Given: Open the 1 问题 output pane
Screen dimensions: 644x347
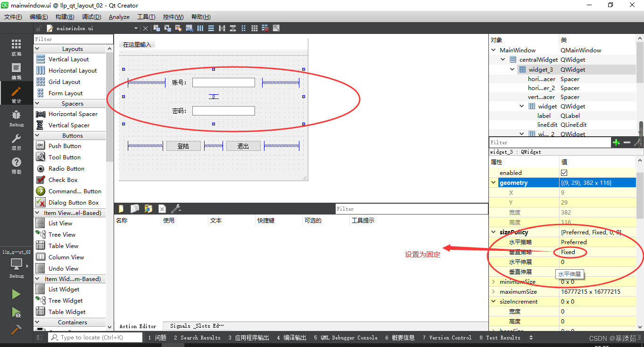Looking at the screenshot, I should pos(157,338).
